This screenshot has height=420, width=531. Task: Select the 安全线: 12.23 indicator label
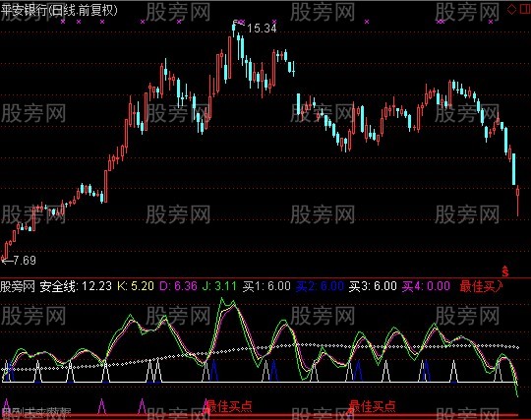point(76,286)
